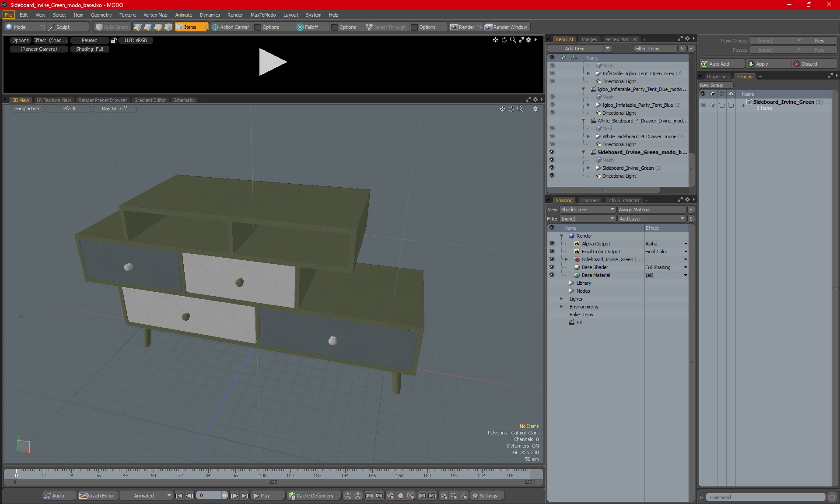Click the Ray GL: Off button
Screen dimensions: 840x504
pyautogui.click(x=114, y=109)
